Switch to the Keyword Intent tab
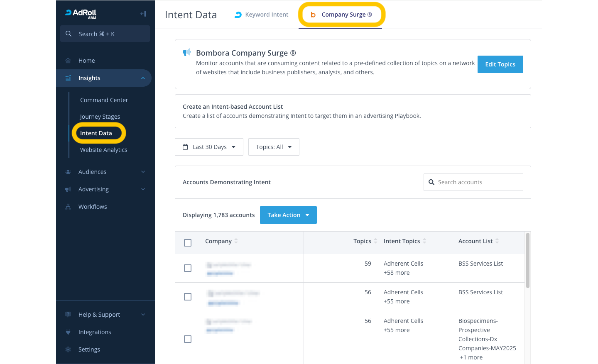 pos(262,15)
